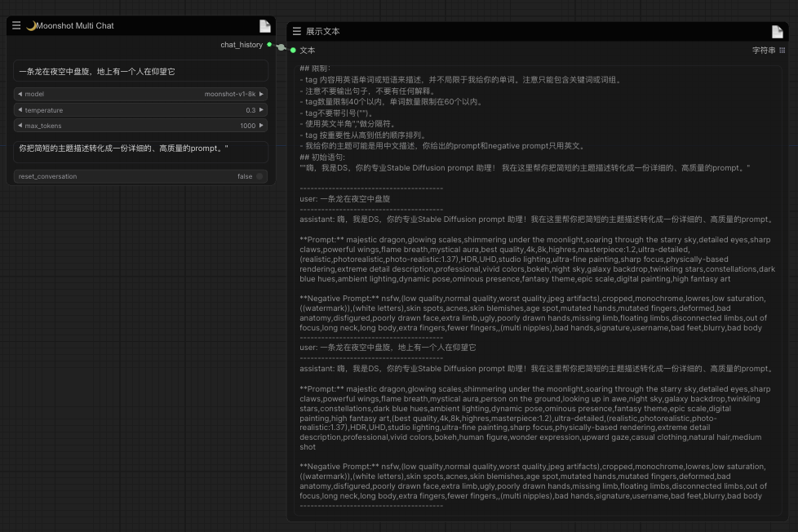This screenshot has height=532, width=798.
Task: Click the line 'user: 一条龙在夜空中盘旋，地上有一个人在仰望它'
Action: [388, 348]
